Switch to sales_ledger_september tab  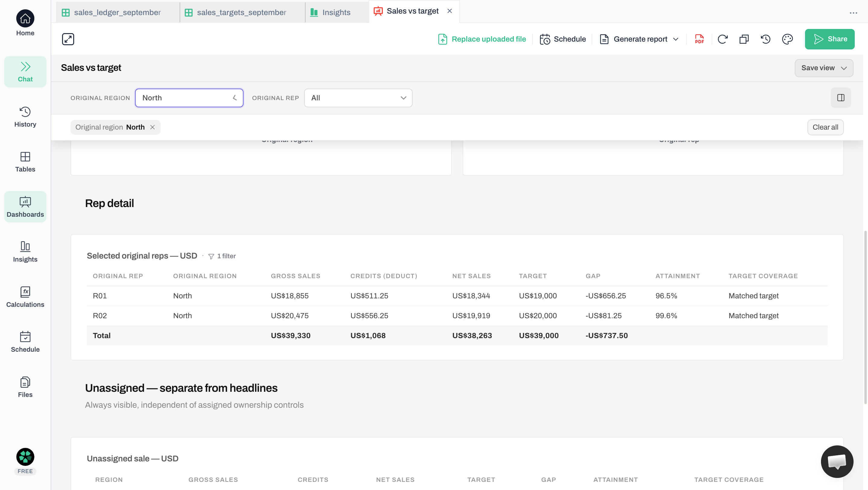pyautogui.click(x=118, y=12)
